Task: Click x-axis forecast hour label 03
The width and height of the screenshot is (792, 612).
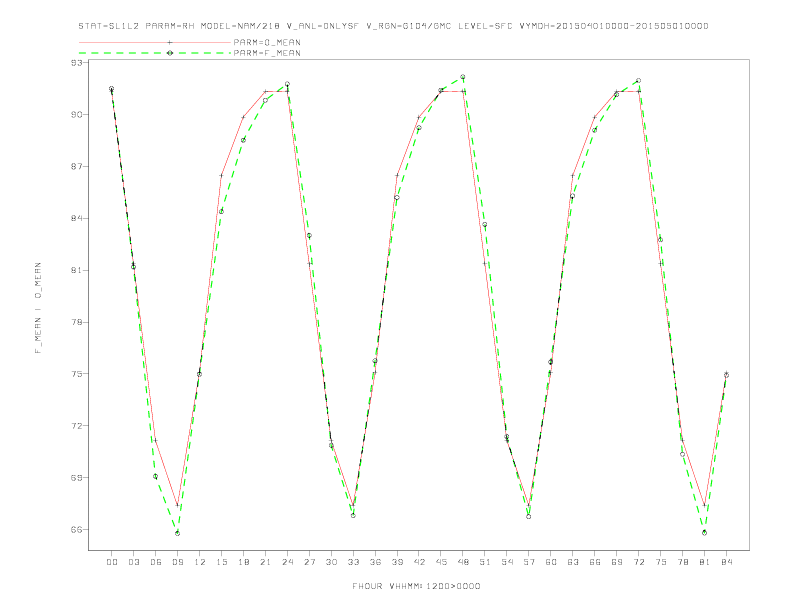Action: tap(134, 562)
